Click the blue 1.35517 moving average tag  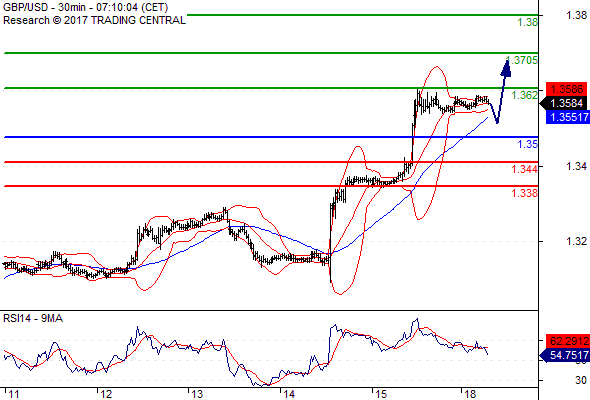click(567, 117)
